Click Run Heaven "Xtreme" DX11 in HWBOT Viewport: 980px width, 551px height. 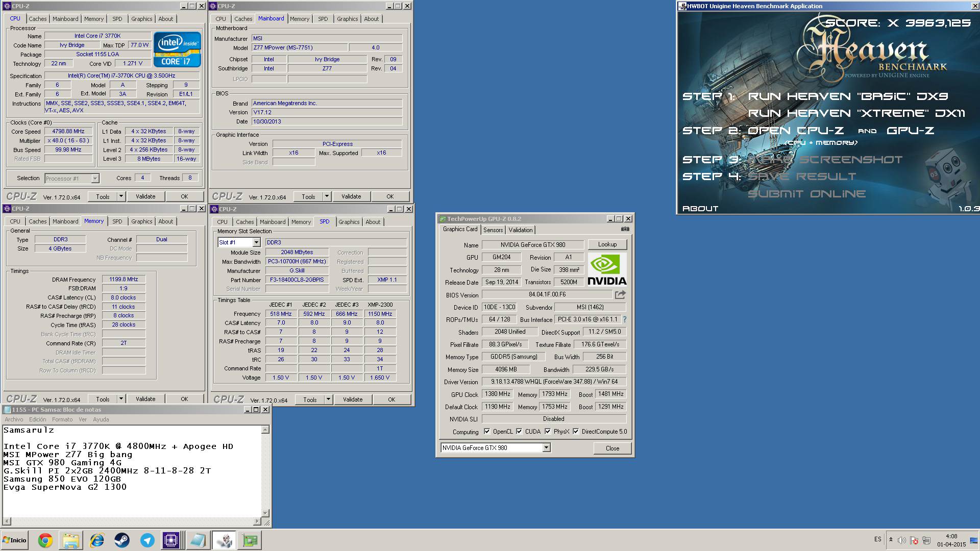coord(857,113)
